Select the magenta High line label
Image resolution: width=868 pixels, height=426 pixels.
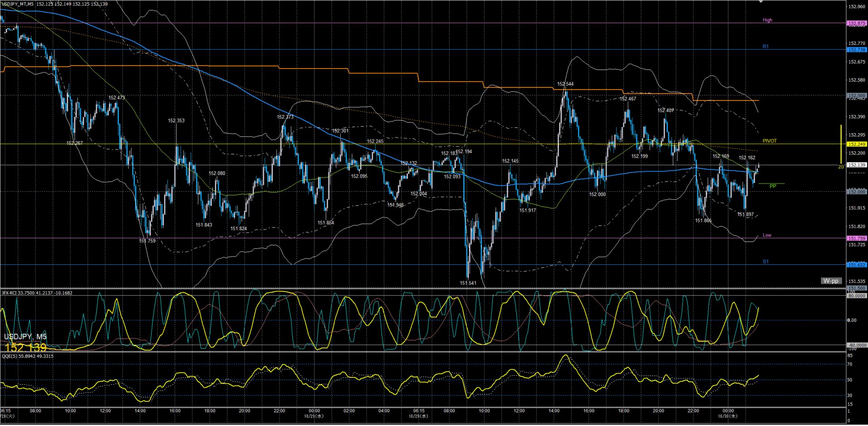767,20
